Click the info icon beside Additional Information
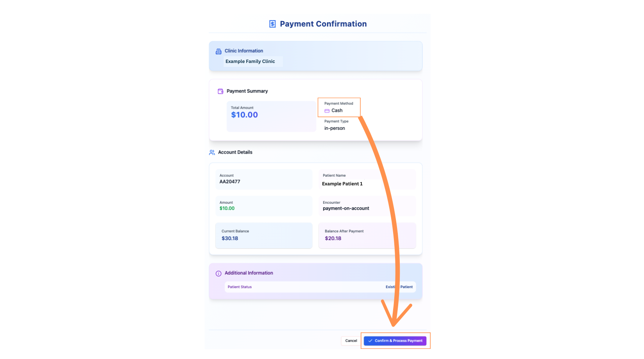The height and width of the screenshot is (359, 644). tap(218, 273)
